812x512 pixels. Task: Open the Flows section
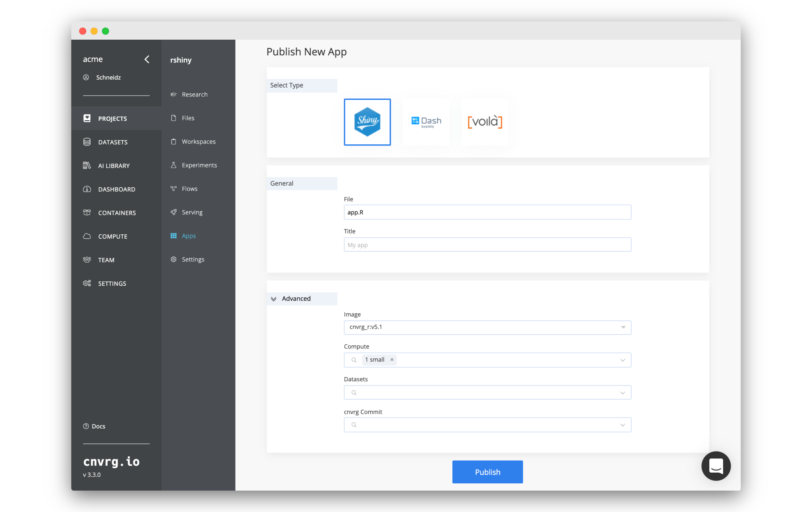point(189,188)
